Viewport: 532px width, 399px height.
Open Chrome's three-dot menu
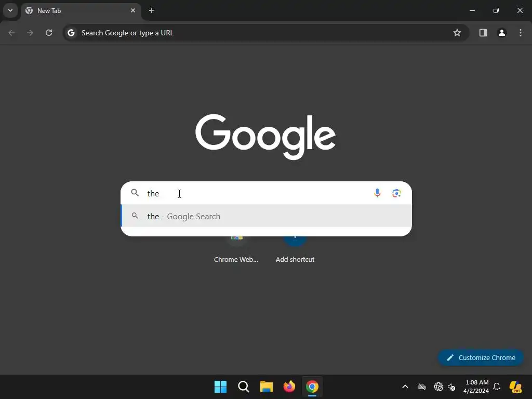pyautogui.click(x=521, y=33)
